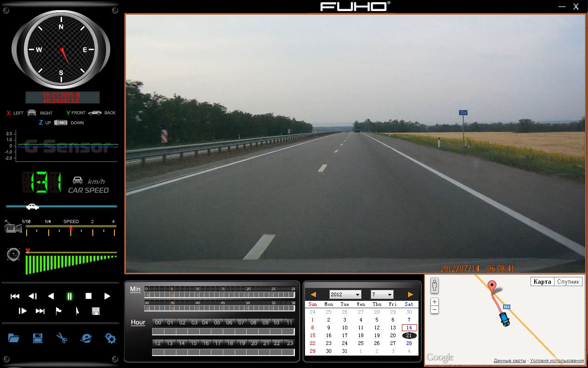Open the Условия использования link
The height and width of the screenshot is (368, 588).
[557, 361]
